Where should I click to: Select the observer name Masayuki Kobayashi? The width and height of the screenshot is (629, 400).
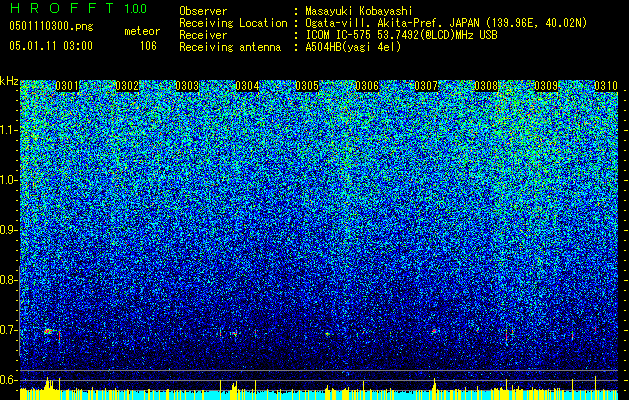[359, 11]
